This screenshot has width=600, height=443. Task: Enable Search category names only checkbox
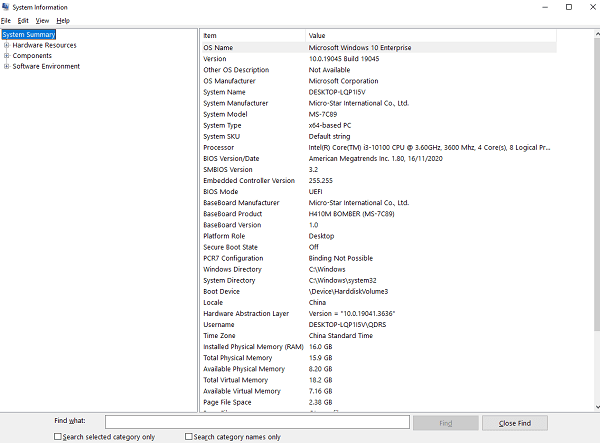point(189,436)
